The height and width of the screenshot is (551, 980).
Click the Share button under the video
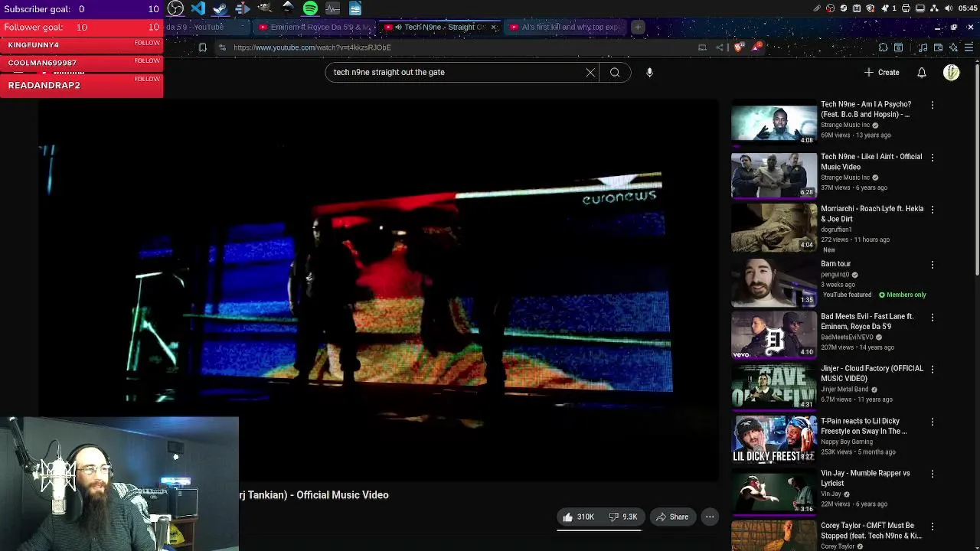tap(671, 517)
